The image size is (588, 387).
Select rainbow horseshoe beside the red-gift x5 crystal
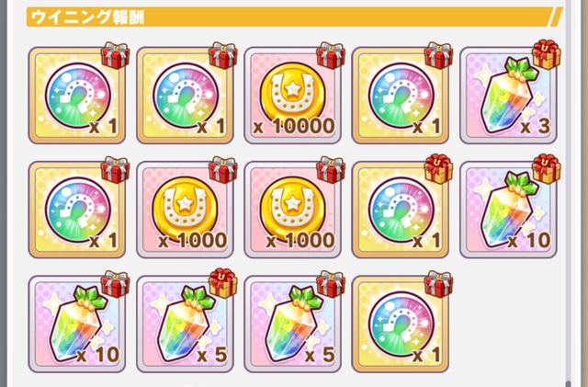[x=401, y=324]
